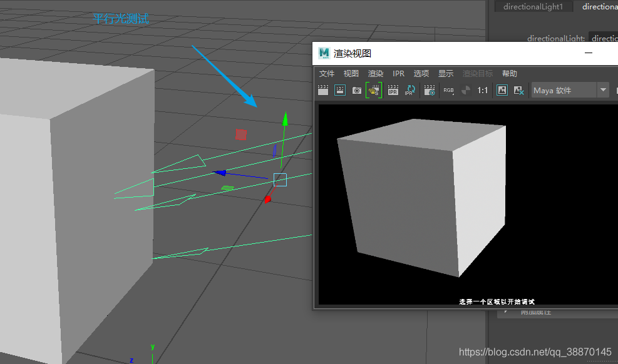Click the green plane handle of the manipulator

(x=228, y=188)
